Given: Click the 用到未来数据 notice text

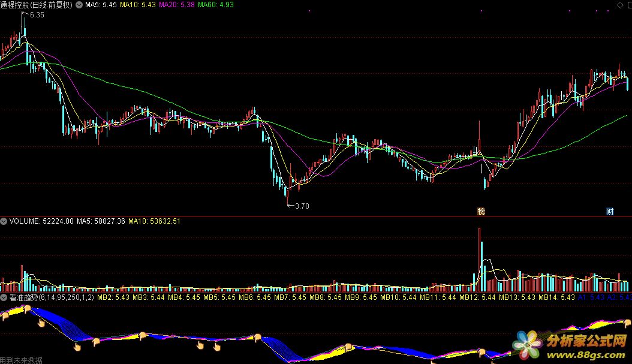Looking at the screenshot, I should (x=22, y=360).
